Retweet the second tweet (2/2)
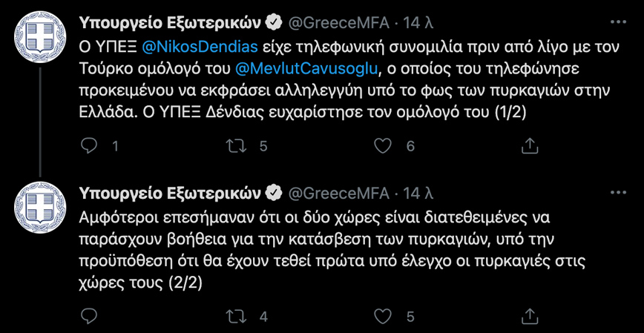The image size is (644, 333). (x=237, y=316)
